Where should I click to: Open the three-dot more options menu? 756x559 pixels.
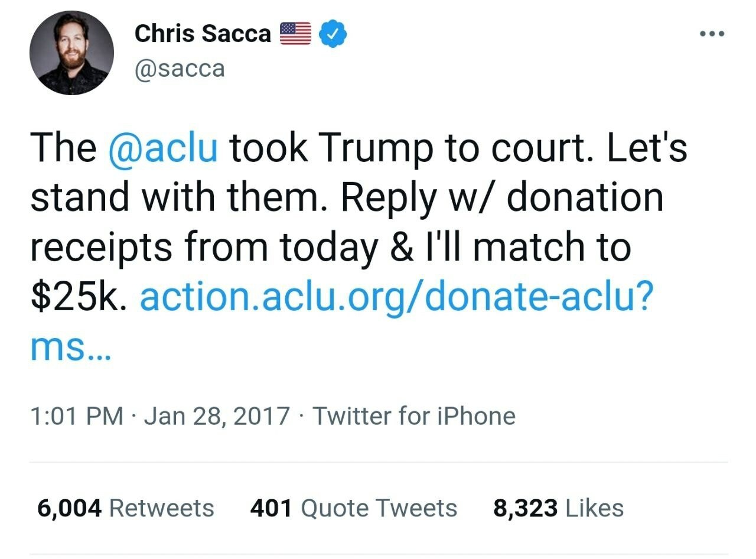[711, 34]
